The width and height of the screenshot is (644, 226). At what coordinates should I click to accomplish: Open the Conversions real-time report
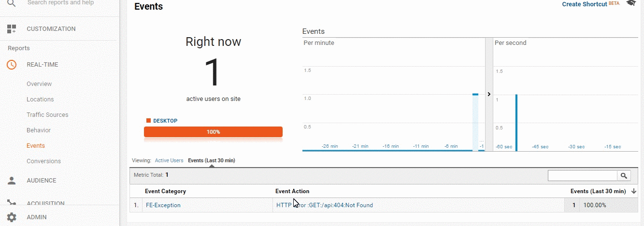(43, 161)
